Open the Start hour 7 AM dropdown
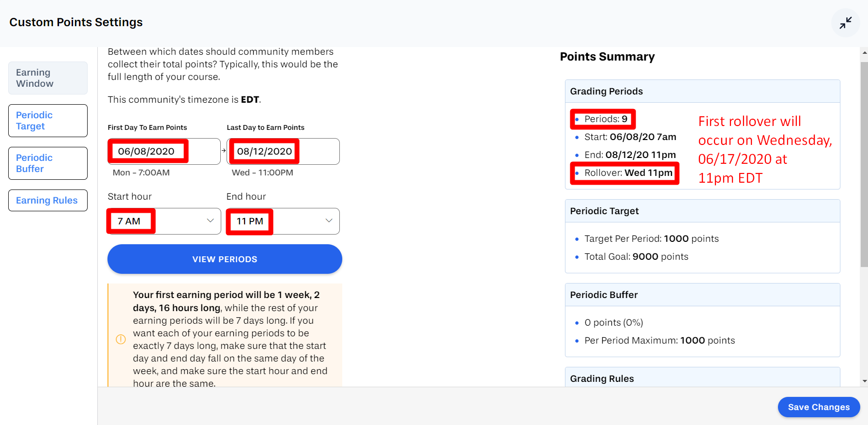 coord(164,221)
